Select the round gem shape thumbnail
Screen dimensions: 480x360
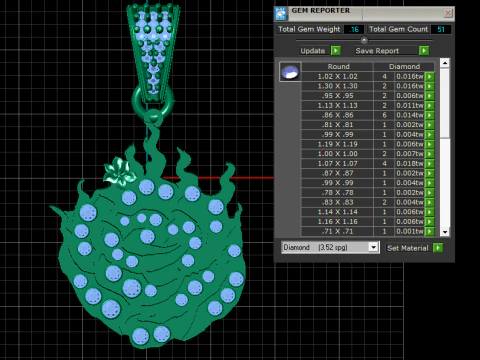click(290, 72)
